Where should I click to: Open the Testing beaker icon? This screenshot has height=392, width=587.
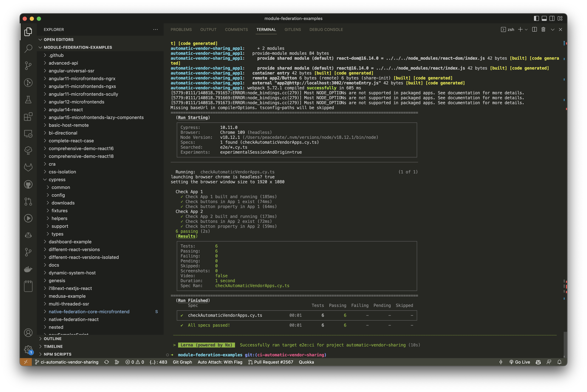click(x=28, y=99)
